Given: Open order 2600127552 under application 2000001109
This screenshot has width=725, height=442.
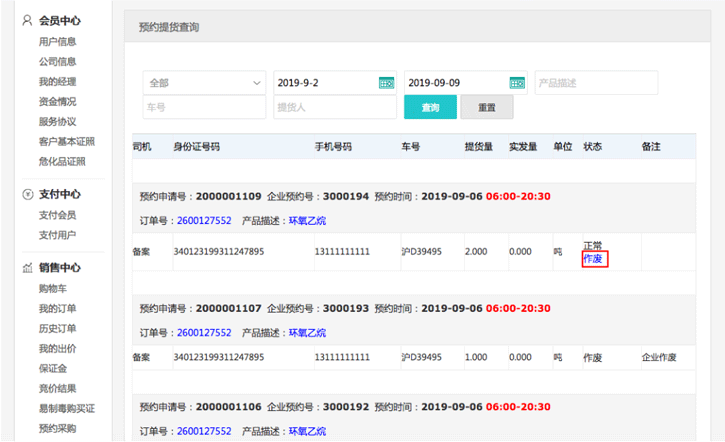Looking at the screenshot, I should (x=204, y=221).
